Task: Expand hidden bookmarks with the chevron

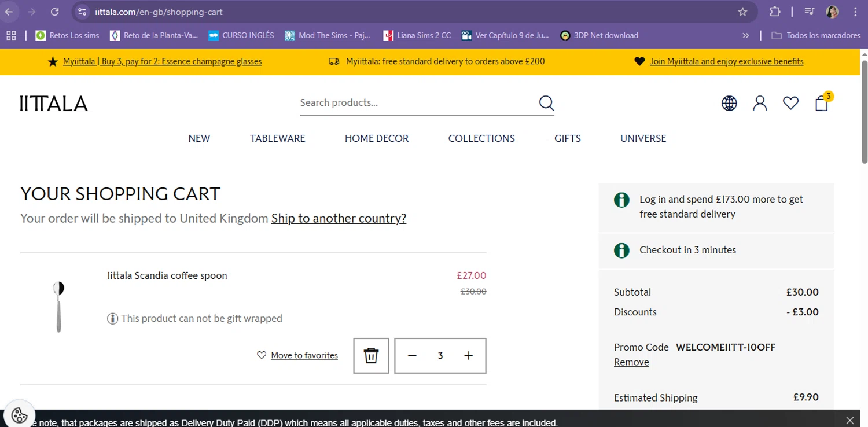Action: [746, 35]
